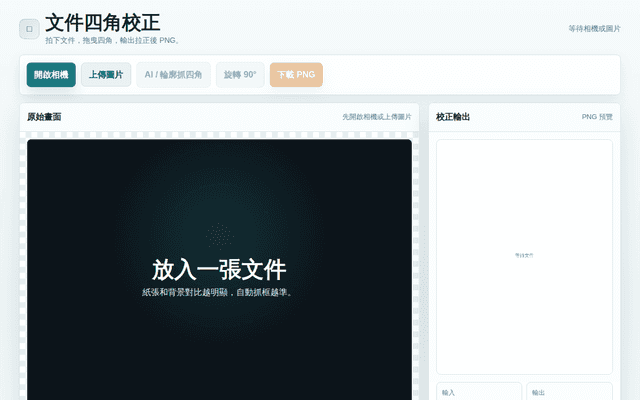Click the 紙張和背景對比越明顯 hint text
640x400 pixels.
[218, 292]
